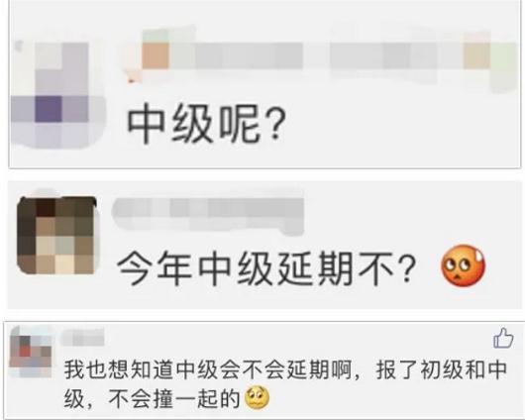Click the blurred username above "今年中级延期不?"
This screenshot has width=525, height=420.
[208, 215]
